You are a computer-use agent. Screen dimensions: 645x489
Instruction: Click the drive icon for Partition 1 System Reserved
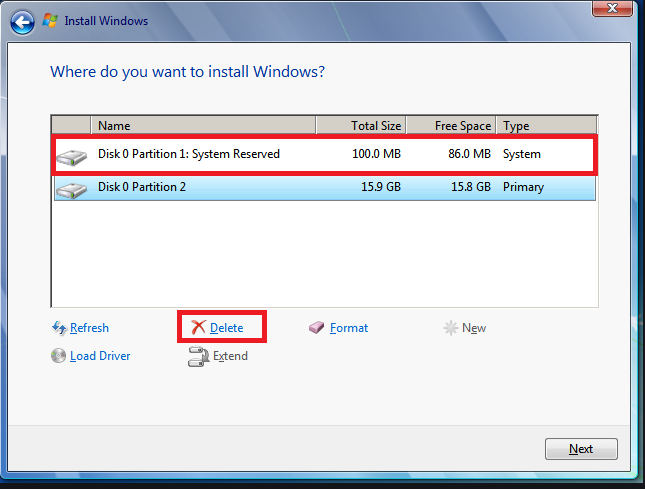(72, 158)
